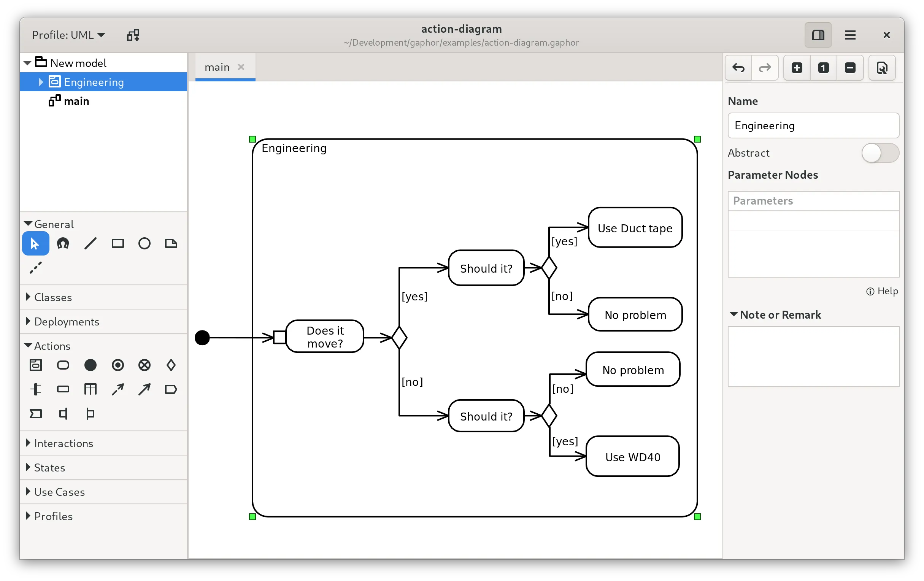The image size is (924, 581).
Task: Open the Profile: UML dropdown
Action: click(68, 35)
